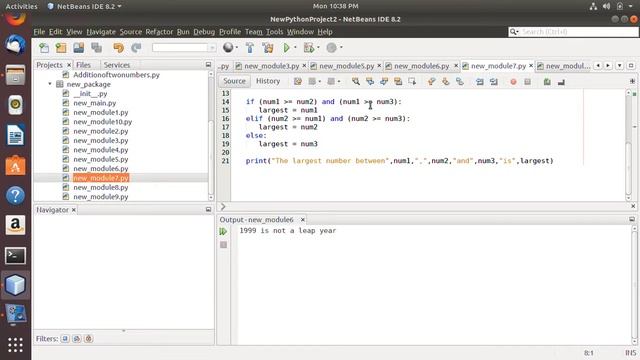Toggle Highlight Search icon in editor toolbar
Image resolution: width=640 pixels, height=360 pixels.
coord(398,82)
